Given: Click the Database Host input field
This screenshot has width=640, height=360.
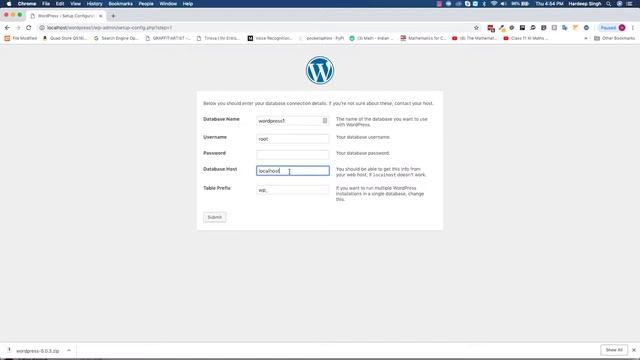Looking at the screenshot, I should [x=293, y=171].
